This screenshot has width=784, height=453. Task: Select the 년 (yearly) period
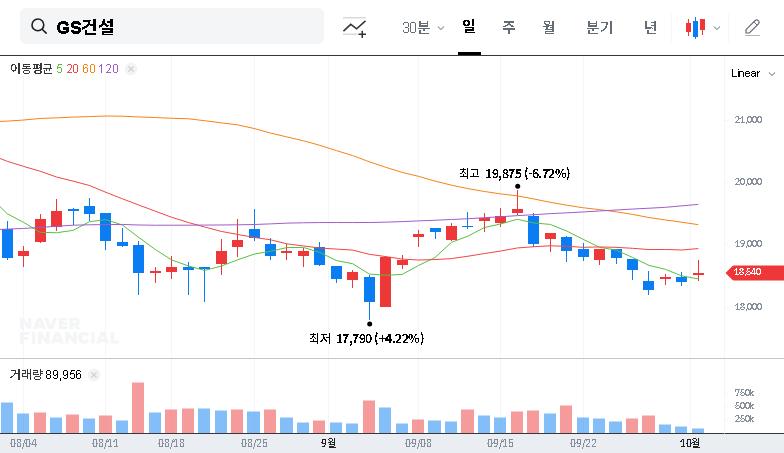(650, 28)
